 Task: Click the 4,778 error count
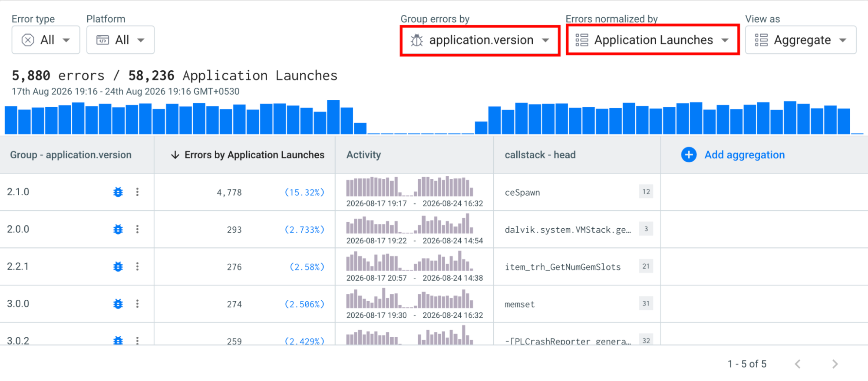(229, 192)
